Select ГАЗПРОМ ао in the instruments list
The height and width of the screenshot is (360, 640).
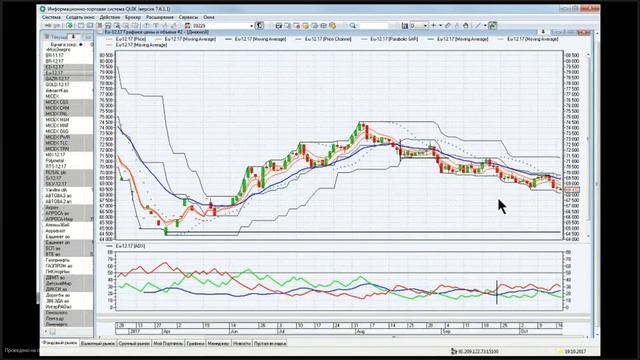coord(68,266)
